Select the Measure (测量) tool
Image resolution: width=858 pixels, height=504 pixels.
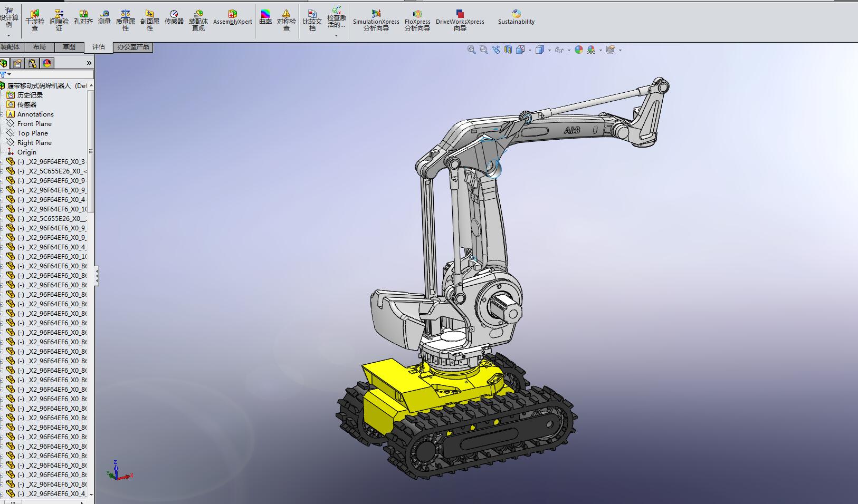(104, 17)
